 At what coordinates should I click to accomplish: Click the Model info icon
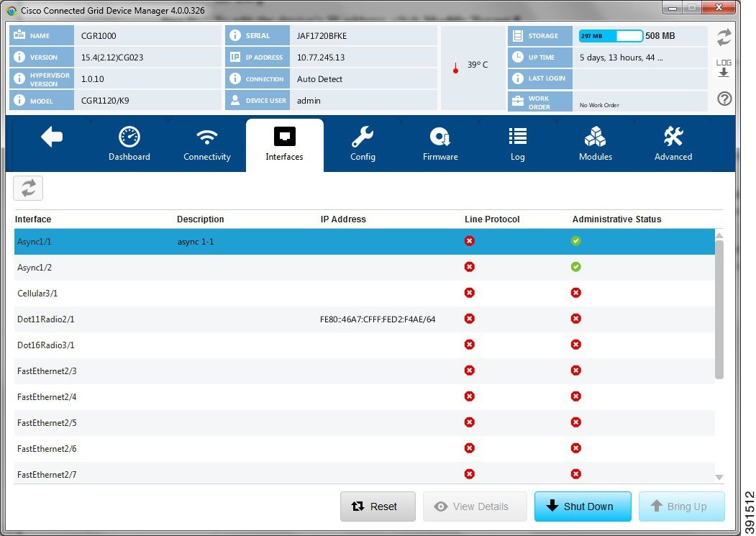pos(19,100)
